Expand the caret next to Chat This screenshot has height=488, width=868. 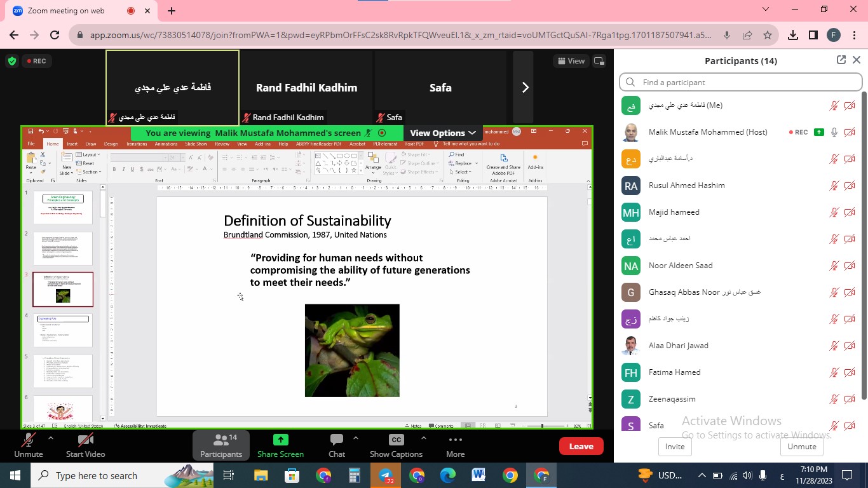356,438
